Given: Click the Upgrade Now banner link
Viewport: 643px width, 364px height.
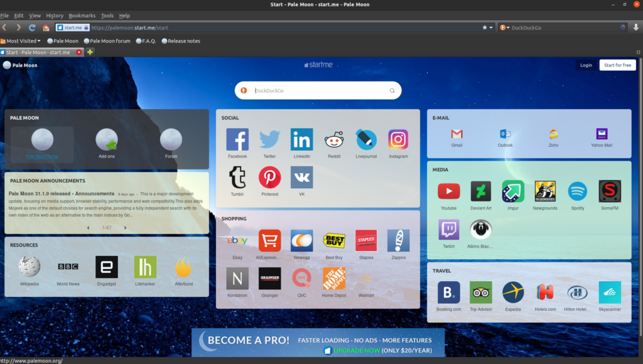Looking at the screenshot, I should pos(356,350).
